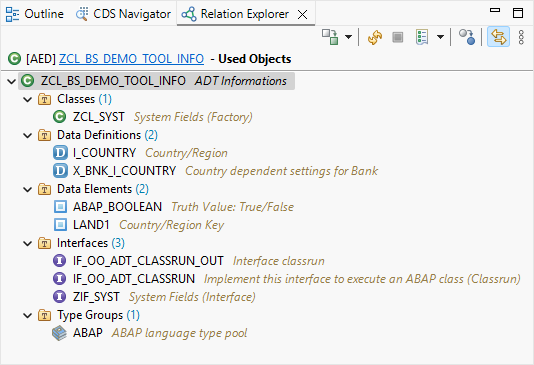Screen dimensions: 534x365
Task: Switch to the CDS Navigator tab
Action: pyautogui.click(x=123, y=14)
